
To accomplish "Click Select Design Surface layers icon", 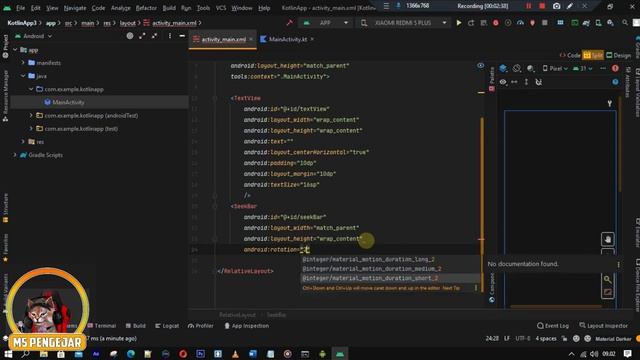I will pyautogui.click(x=503, y=68).
